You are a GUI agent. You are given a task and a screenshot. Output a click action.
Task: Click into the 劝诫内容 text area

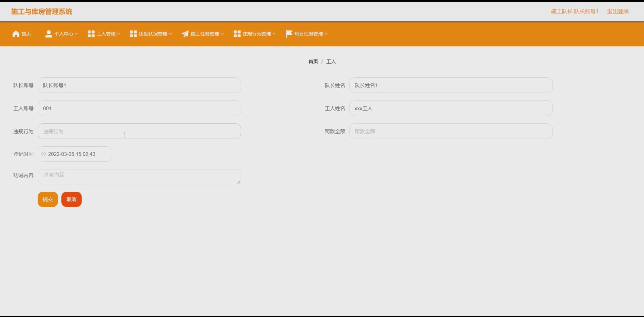tap(139, 177)
